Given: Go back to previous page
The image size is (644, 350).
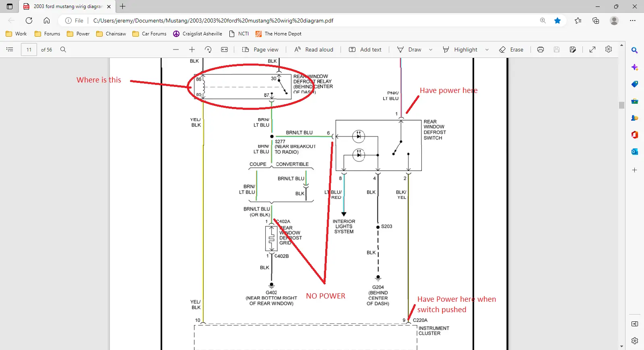Looking at the screenshot, I should pos(11,21).
